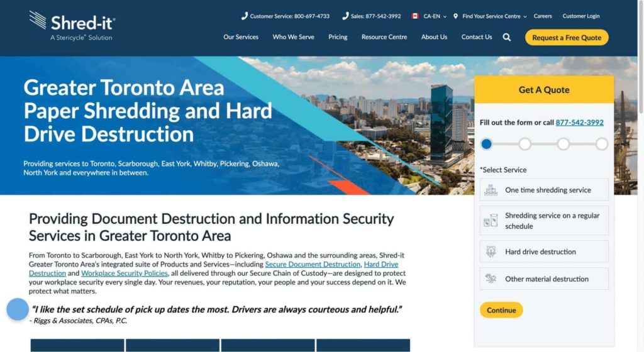This screenshot has height=352, width=644.
Task: Click Customer Service: 800-697-4733 number
Action: click(289, 16)
